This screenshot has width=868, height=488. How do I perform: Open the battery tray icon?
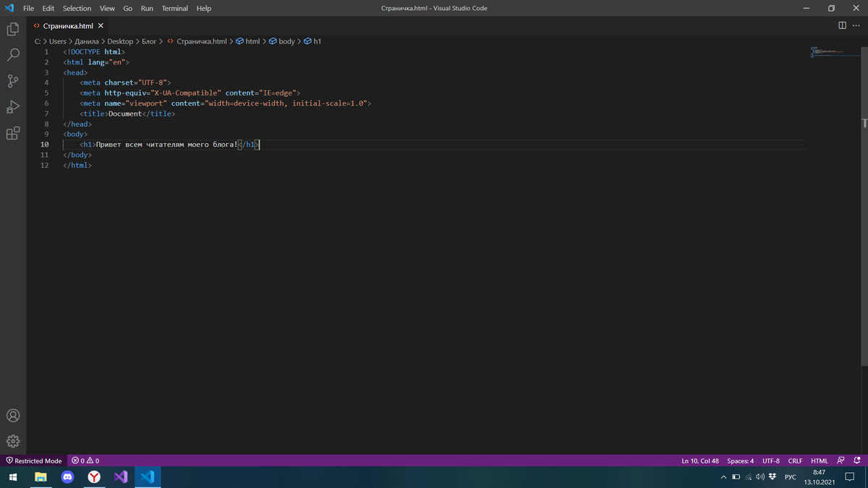(x=736, y=477)
